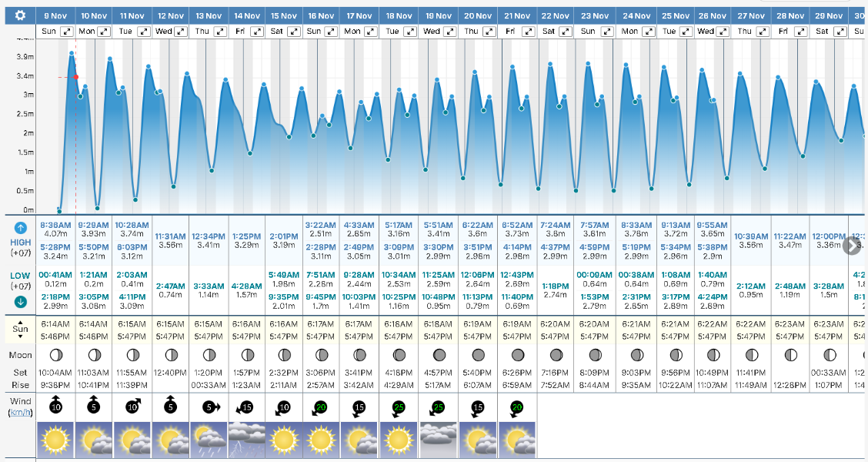Image resolution: width=868 pixels, height=462 pixels.
Task: Click the overcast cloud icon for 19 Nov
Action: tap(439, 440)
